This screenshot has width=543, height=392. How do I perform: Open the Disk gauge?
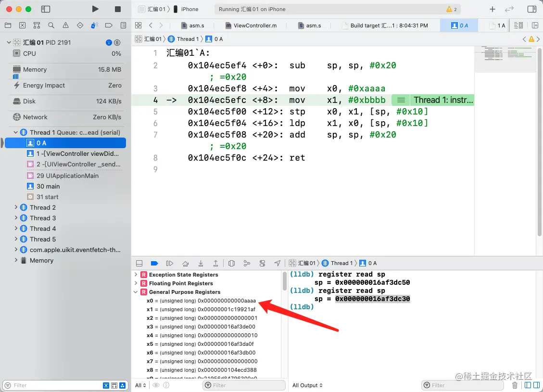(x=67, y=101)
